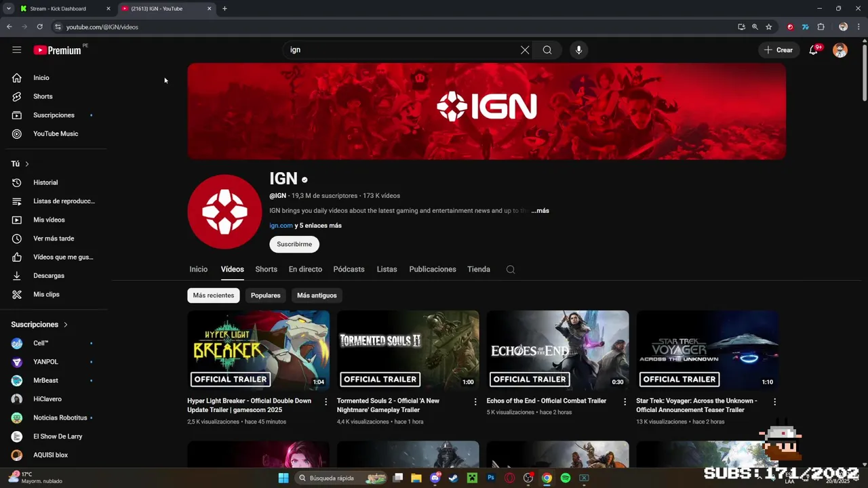
Task: Filter videos by Populares chip
Action: (266, 296)
